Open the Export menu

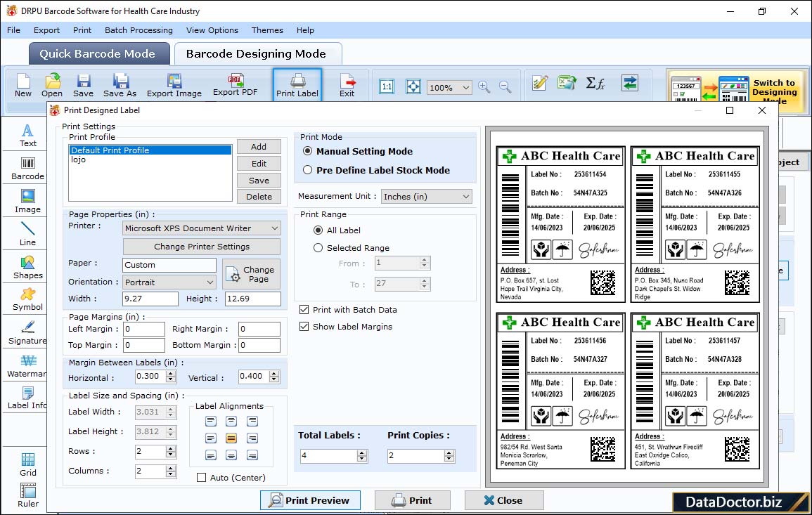click(46, 30)
